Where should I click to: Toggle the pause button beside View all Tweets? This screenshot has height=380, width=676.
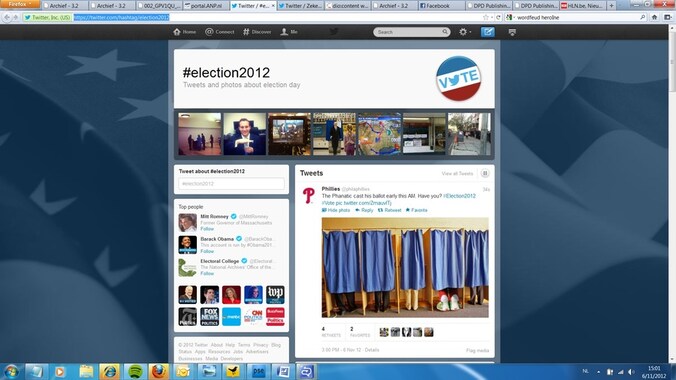(x=485, y=173)
